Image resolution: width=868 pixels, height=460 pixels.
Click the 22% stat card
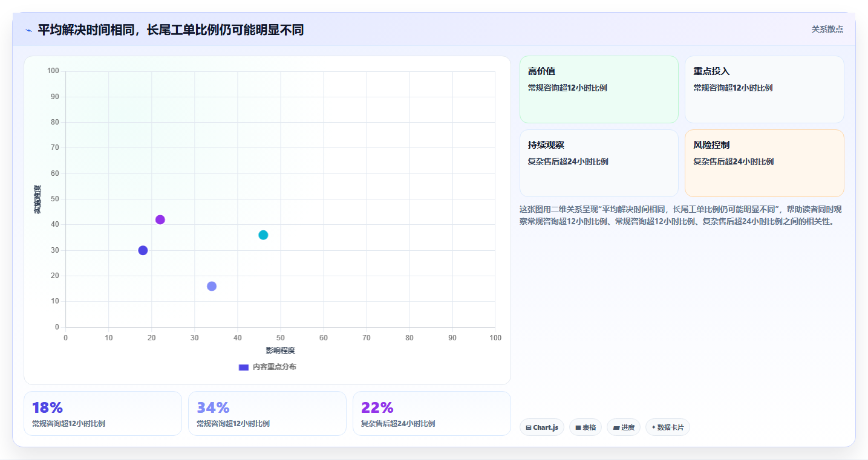(432, 413)
